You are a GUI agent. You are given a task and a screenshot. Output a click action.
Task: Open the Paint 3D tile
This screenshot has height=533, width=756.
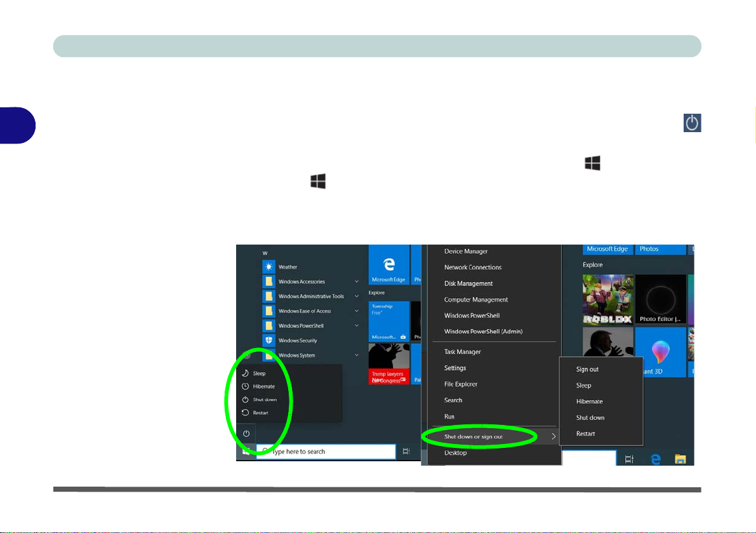tap(660, 352)
